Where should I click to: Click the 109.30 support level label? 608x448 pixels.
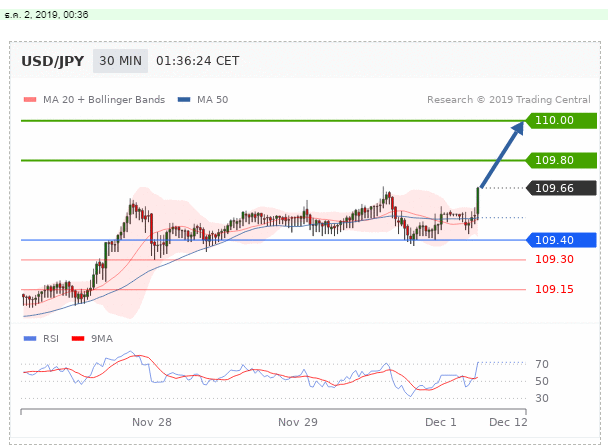point(554,259)
